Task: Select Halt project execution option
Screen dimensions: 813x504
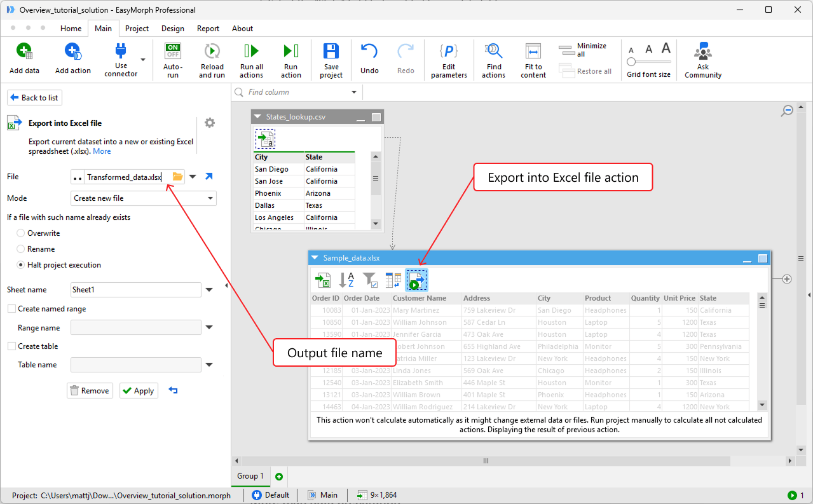Action: pos(22,265)
